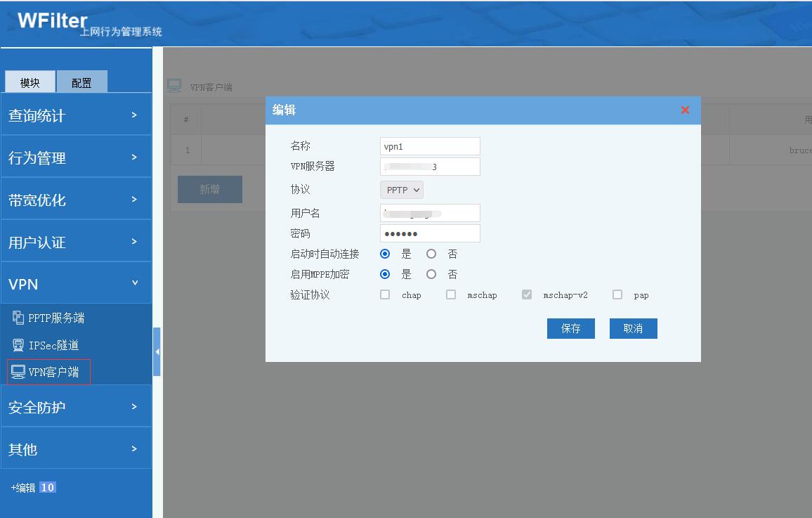Click the VPN客户端 monitor icon in sidebar
This screenshot has width=812, height=518.
click(18, 372)
